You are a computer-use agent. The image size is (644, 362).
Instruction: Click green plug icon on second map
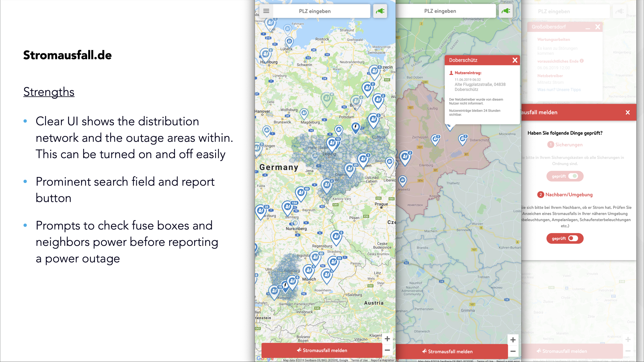coord(506,11)
